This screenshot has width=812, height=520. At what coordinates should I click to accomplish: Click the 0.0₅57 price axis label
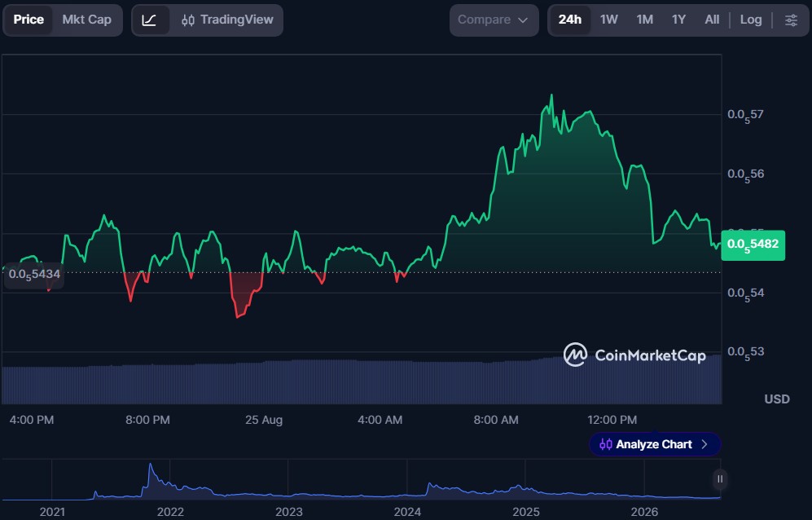tap(745, 115)
